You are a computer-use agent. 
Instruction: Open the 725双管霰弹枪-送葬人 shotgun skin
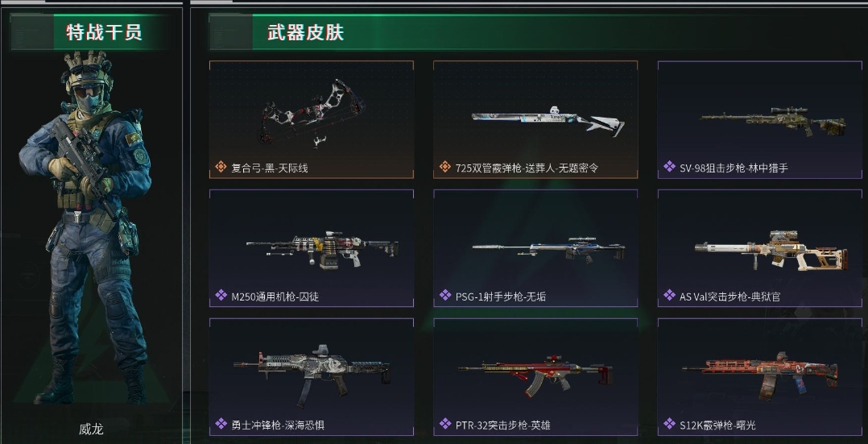pyautogui.click(x=535, y=119)
